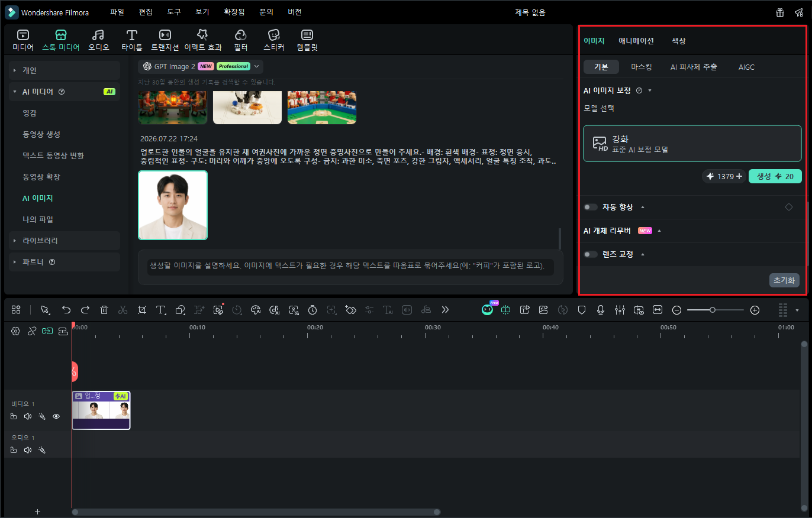
Task: Click the microphone voiceover icon
Action: pos(601,309)
